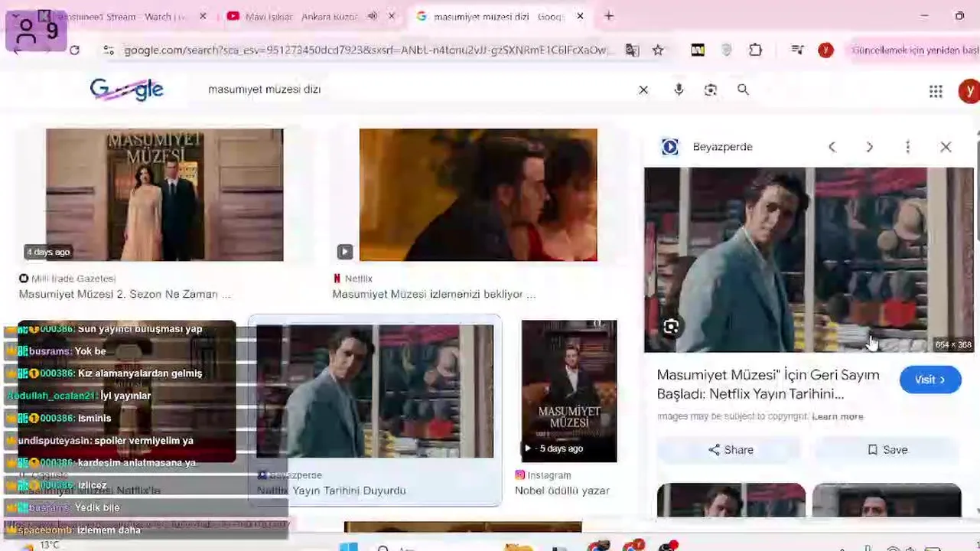Show previous image in preview panel
Viewport: 980px width, 551px height.
[x=832, y=147]
